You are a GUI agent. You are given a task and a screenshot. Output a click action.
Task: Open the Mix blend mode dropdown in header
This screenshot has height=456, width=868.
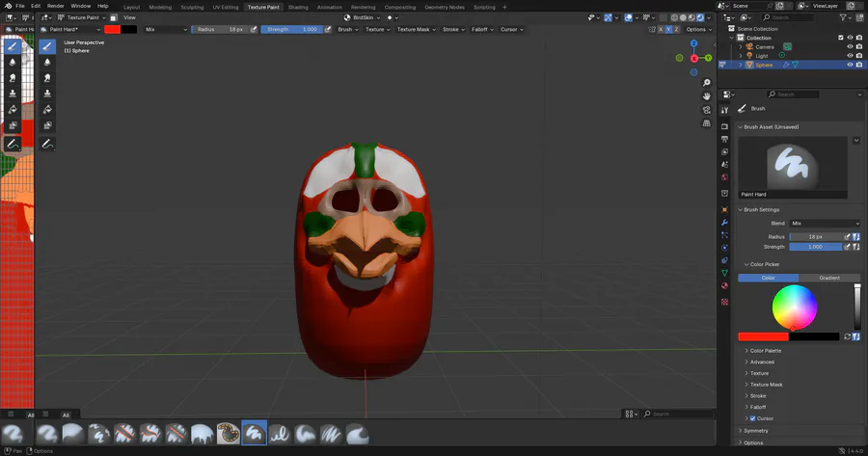pyautogui.click(x=166, y=29)
